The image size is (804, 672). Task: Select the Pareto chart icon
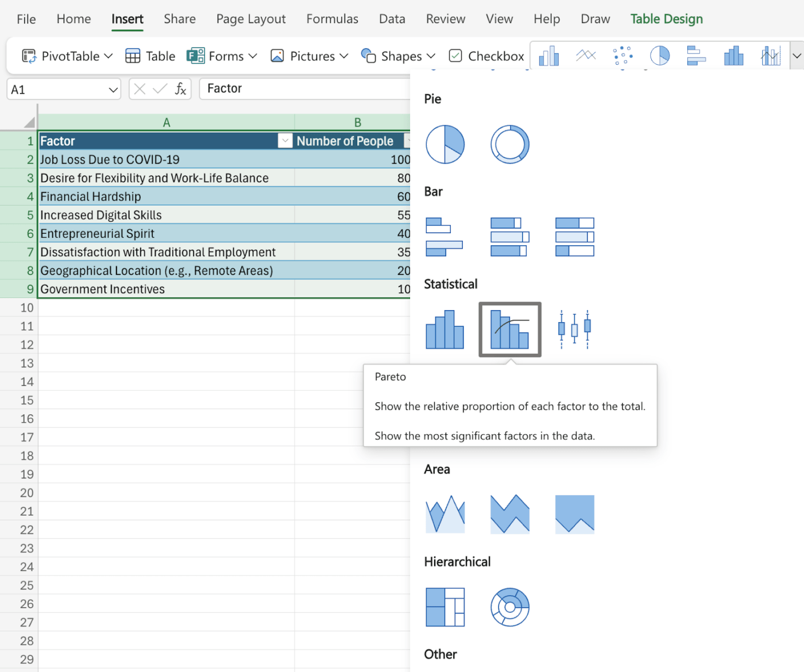coord(509,330)
